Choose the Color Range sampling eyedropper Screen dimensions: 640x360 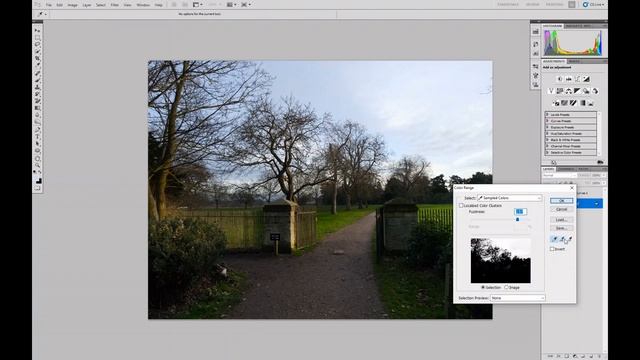(554, 239)
